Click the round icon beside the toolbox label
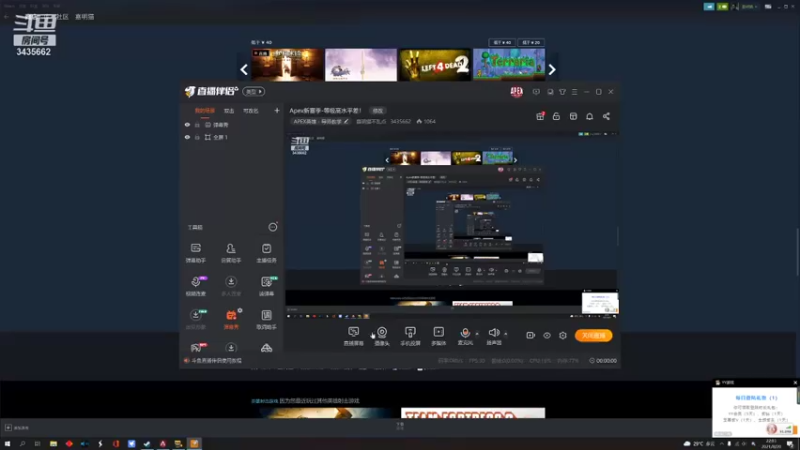The image size is (800, 450). (x=273, y=227)
